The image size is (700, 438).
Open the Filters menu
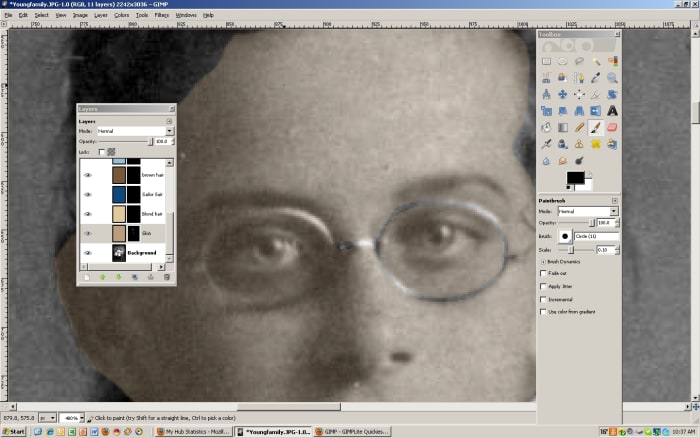(162, 15)
